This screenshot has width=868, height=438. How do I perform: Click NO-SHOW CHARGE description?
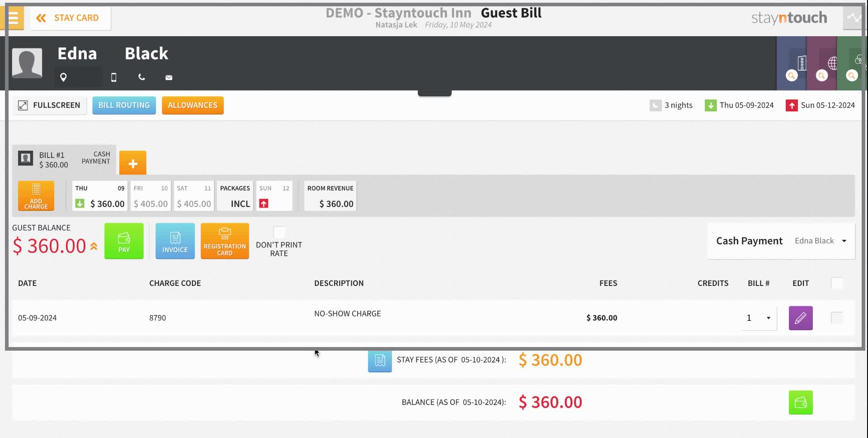click(348, 314)
